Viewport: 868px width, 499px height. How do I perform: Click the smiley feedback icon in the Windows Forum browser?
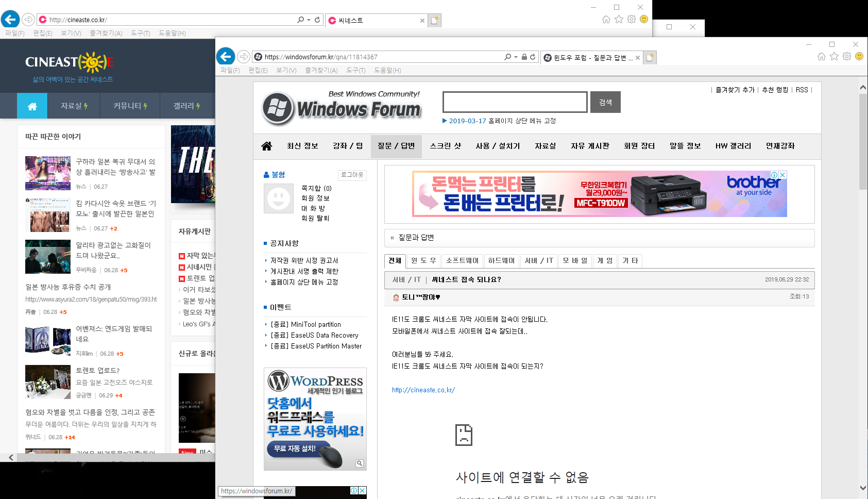point(859,56)
